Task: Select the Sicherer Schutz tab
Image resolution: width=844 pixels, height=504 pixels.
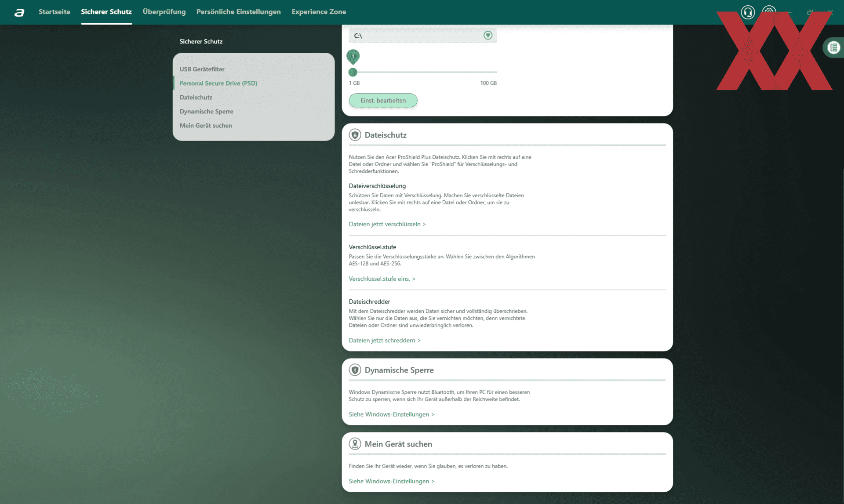Action: pos(106,12)
